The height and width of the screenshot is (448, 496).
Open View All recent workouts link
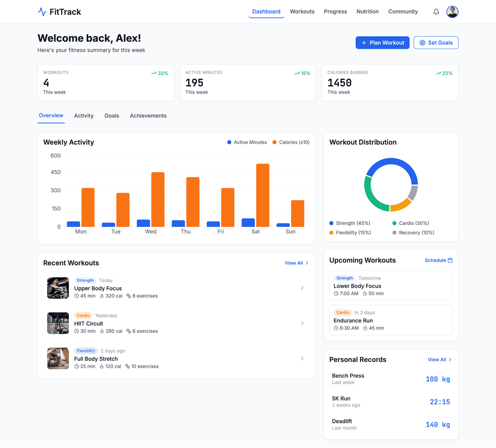click(296, 263)
